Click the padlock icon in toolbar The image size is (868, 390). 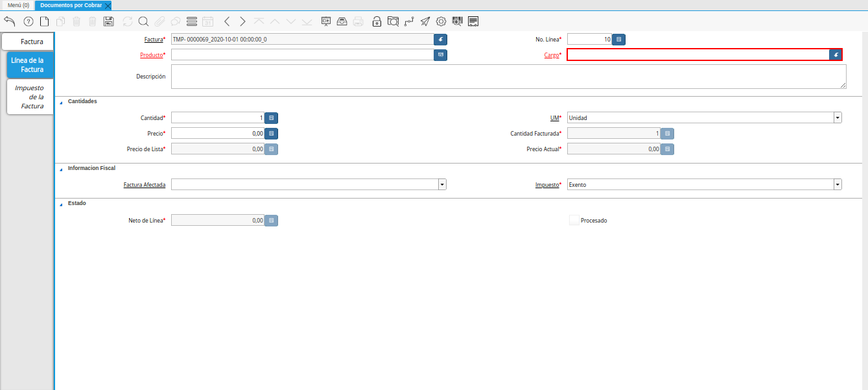click(377, 21)
